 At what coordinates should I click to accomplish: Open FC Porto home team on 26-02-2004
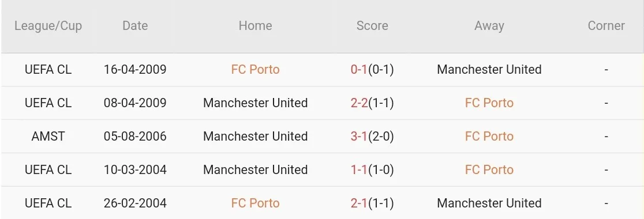coord(255,203)
